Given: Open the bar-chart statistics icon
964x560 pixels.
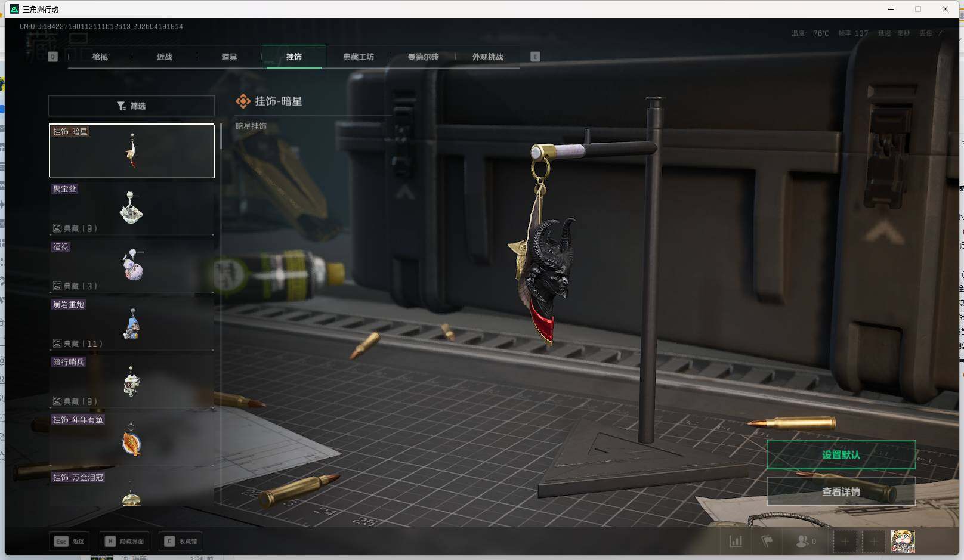Looking at the screenshot, I should (736, 542).
